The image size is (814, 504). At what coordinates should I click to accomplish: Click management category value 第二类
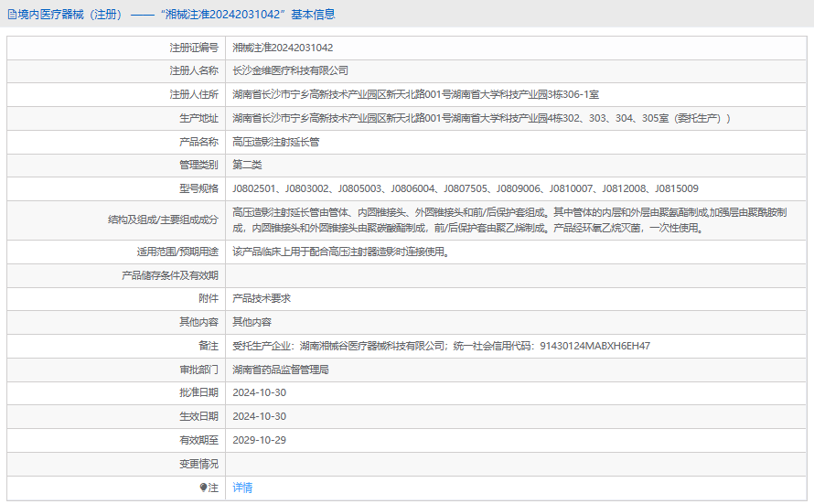point(247,165)
